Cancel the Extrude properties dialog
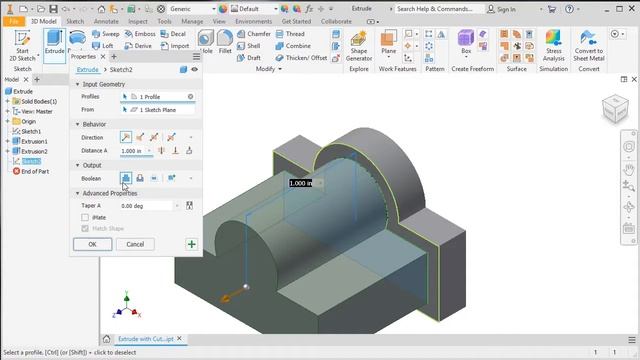The image size is (640, 360). (x=135, y=244)
